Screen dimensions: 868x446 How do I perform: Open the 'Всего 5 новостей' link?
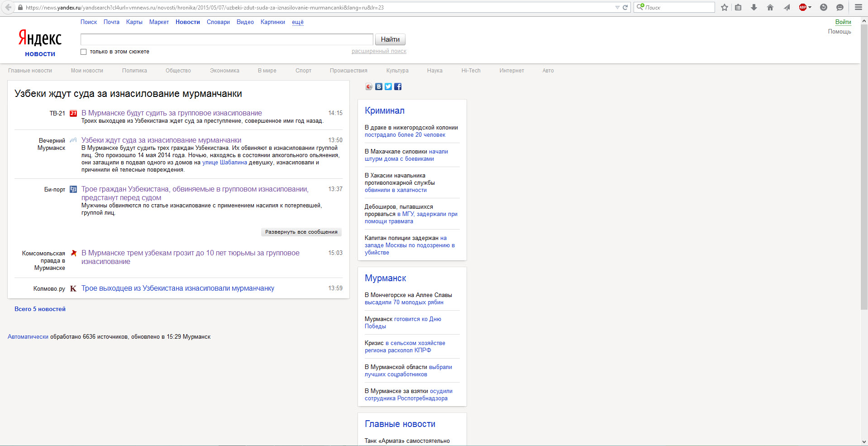40,309
